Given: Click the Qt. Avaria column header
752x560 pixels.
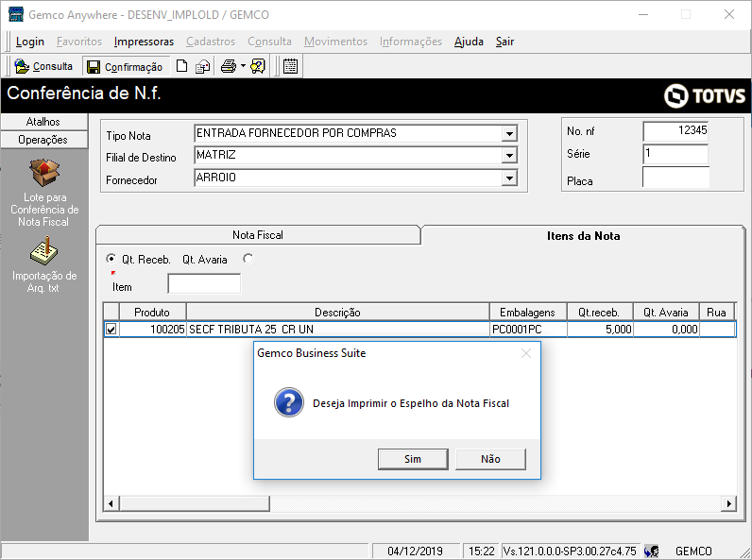Looking at the screenshot, I should [x=666, y=313].
